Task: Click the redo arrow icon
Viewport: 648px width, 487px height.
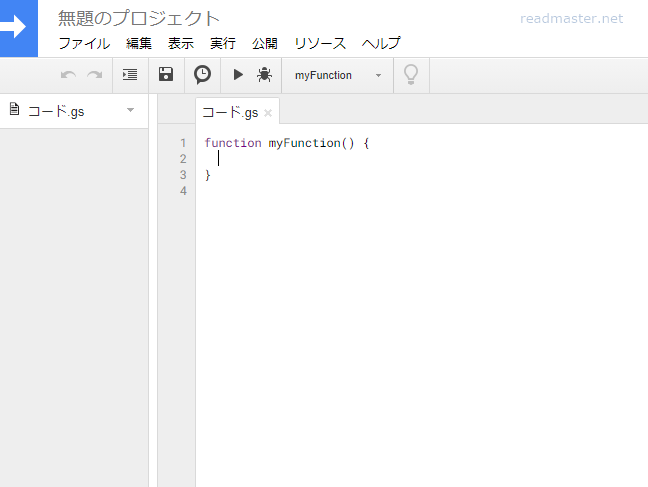Action: (94, 75)
